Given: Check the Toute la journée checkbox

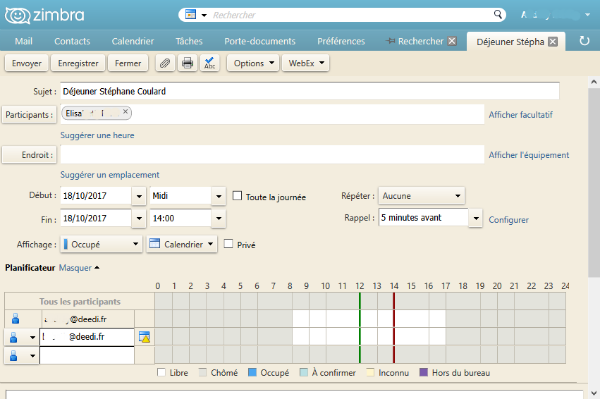Looking at the screenshot, I should 237,196.
